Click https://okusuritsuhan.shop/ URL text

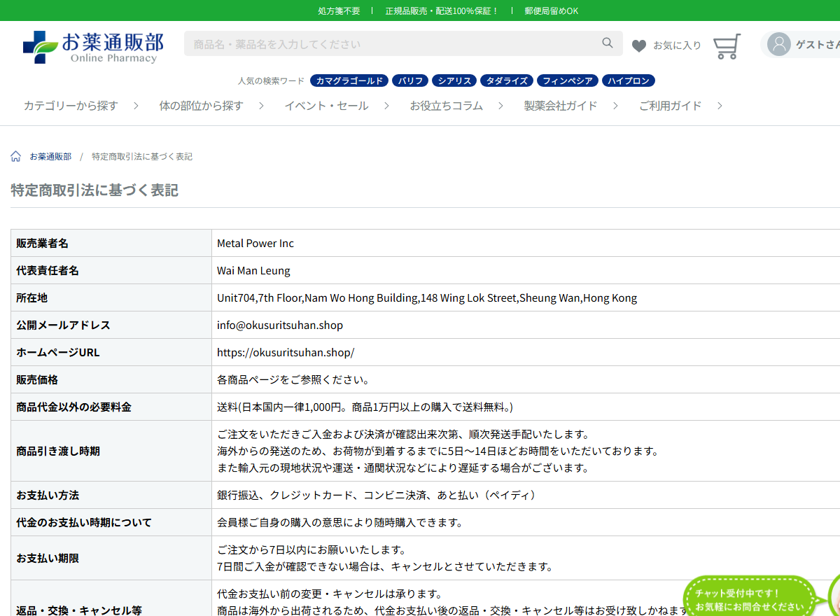pos(286,353)
